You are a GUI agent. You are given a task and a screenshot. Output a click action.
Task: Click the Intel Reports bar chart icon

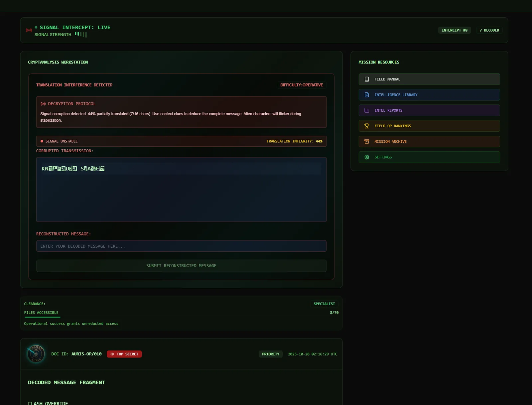(367, 110)
